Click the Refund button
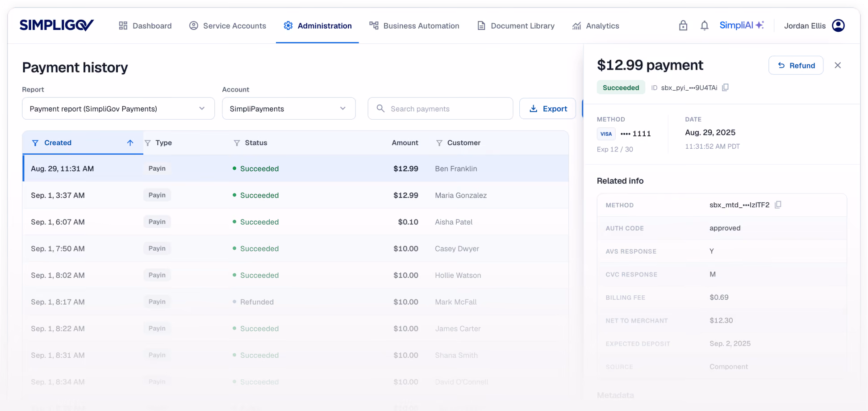 coord(796,65)
